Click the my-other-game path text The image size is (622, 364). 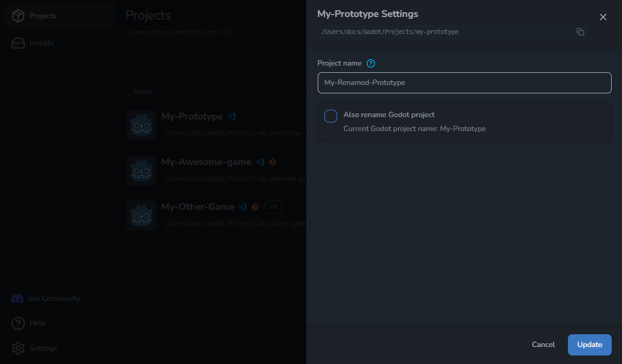coord(236,224)
